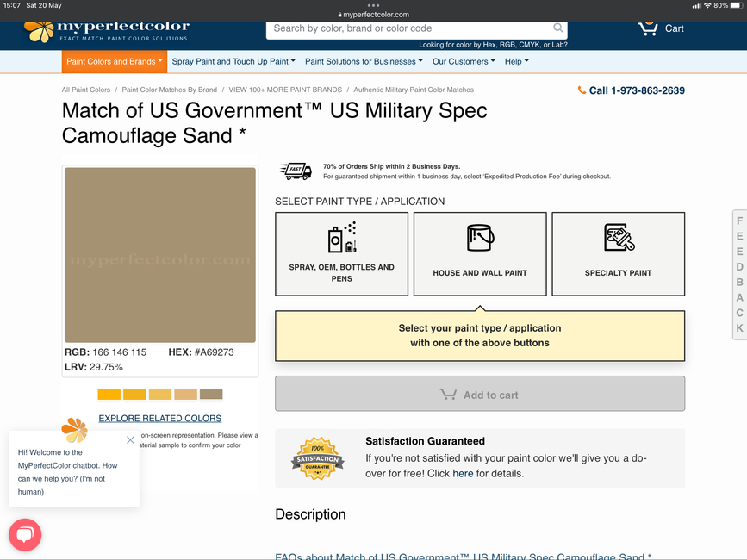Click the Description heading
Viewport: 747px width, 560px height.
(311, 514)
